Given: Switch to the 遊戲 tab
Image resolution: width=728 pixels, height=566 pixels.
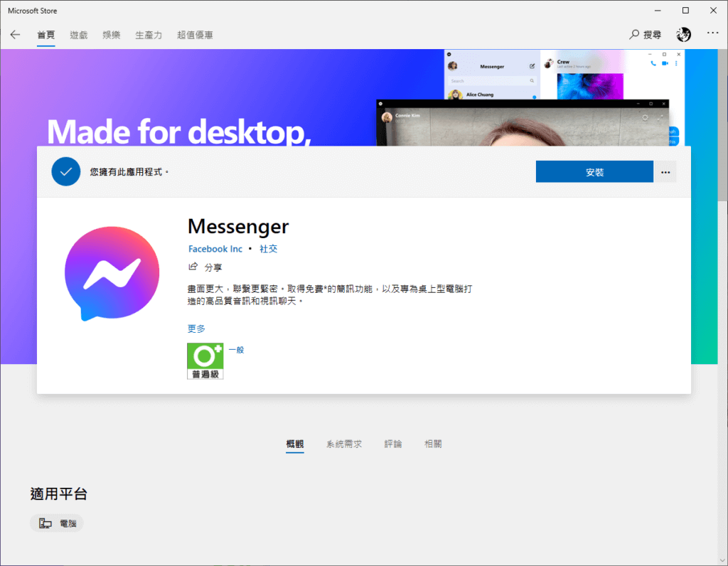Looking at the screenshot, I should 78,35.
